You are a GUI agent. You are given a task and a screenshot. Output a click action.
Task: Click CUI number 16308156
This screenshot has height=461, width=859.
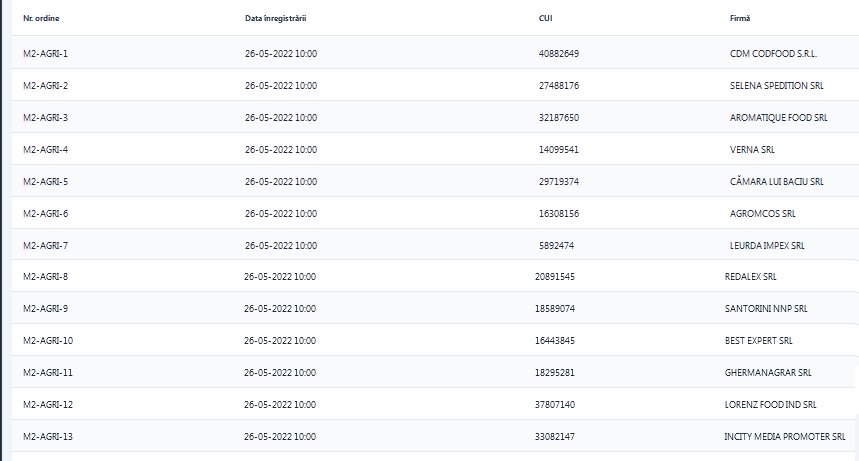pos(558,214)
